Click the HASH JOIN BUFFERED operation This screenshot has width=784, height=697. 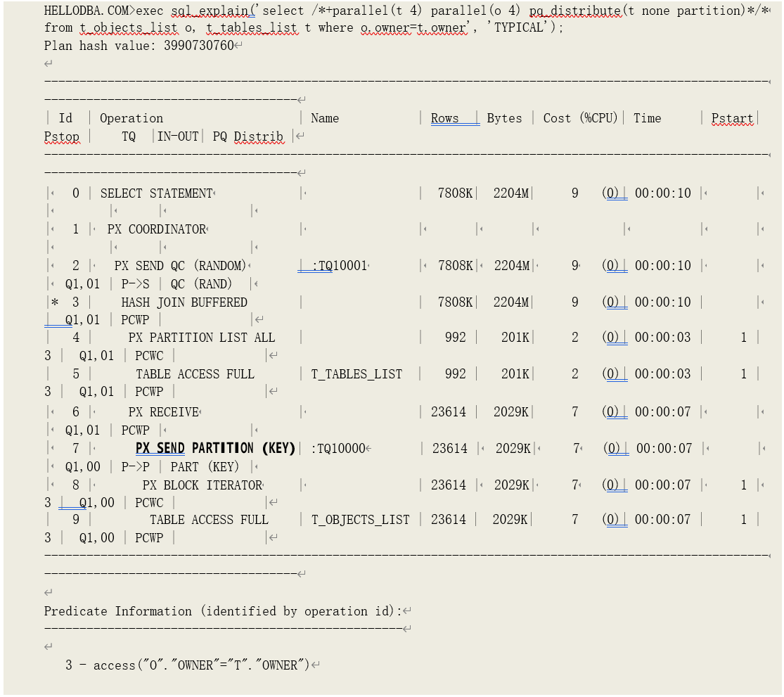[184, 302]
